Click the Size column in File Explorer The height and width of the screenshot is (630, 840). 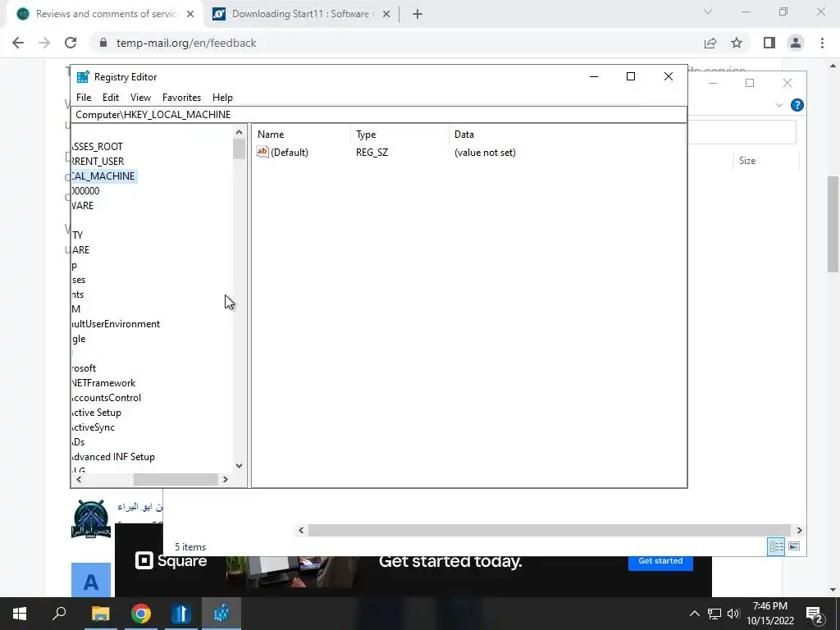tap(746, 161)
